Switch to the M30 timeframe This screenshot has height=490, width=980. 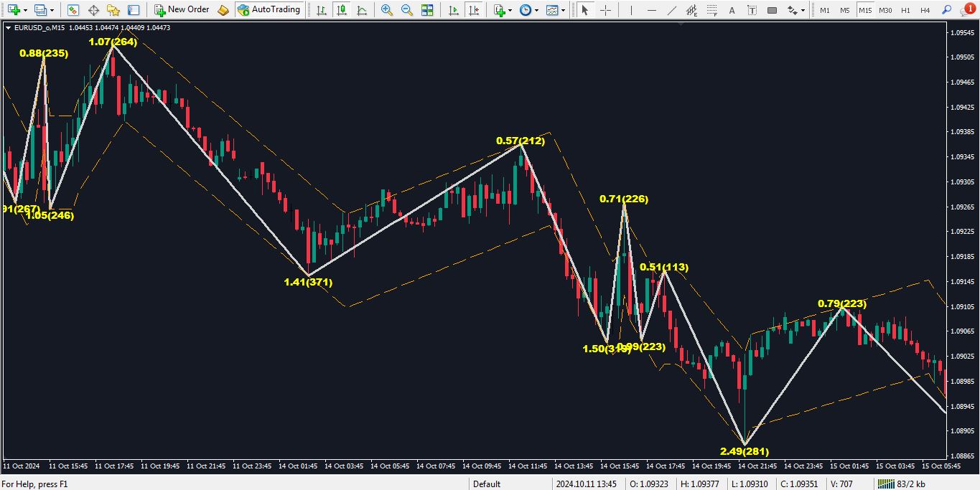pos(885,10)
